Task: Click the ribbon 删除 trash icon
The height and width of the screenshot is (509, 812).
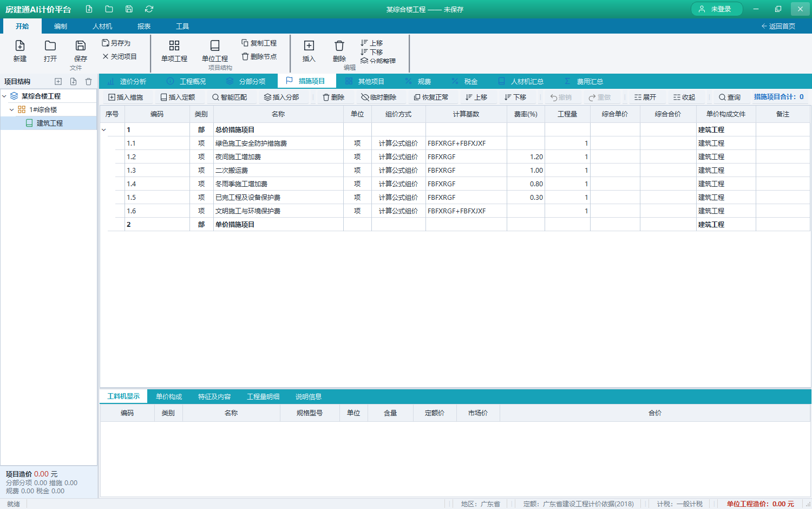Action: point(339,46)
